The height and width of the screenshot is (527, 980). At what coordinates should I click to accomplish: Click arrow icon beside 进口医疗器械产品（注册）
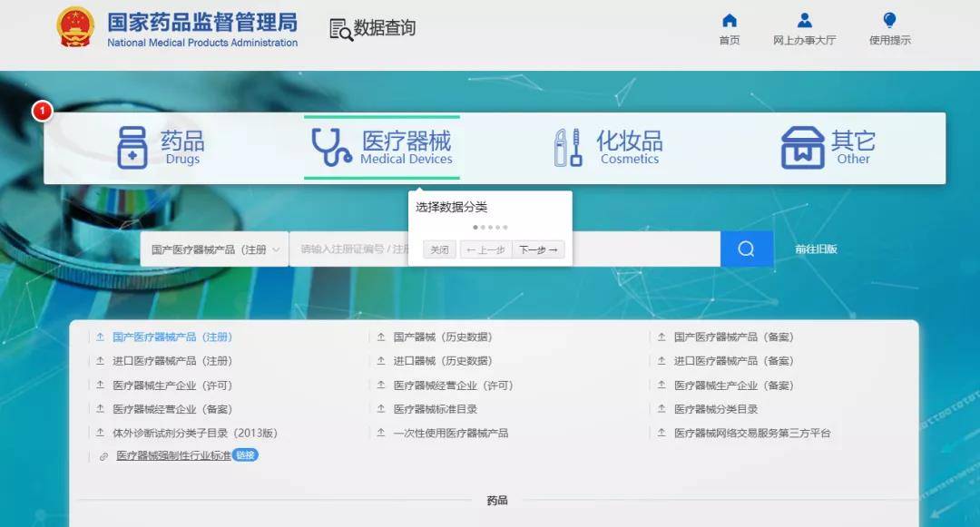pyautogui.click(x=100, y=361)
